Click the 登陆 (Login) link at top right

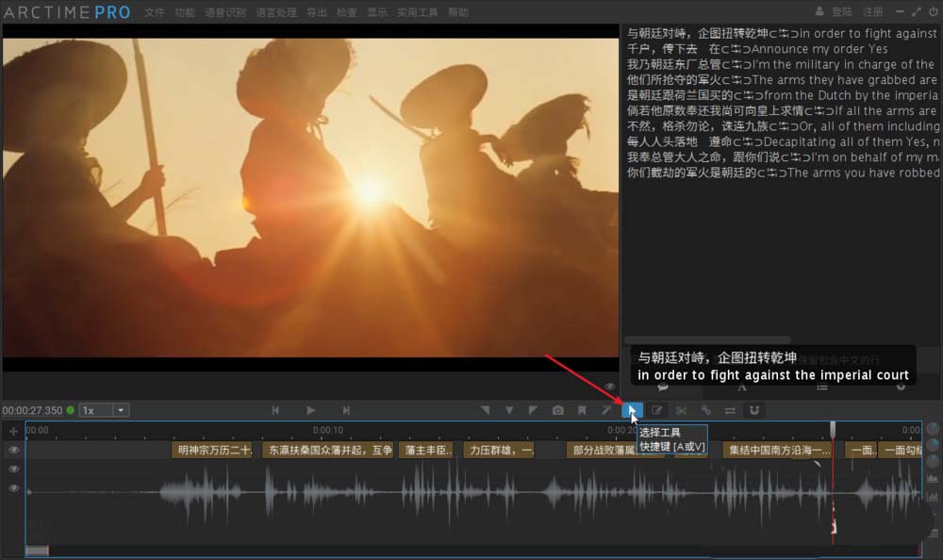point(840,11)
